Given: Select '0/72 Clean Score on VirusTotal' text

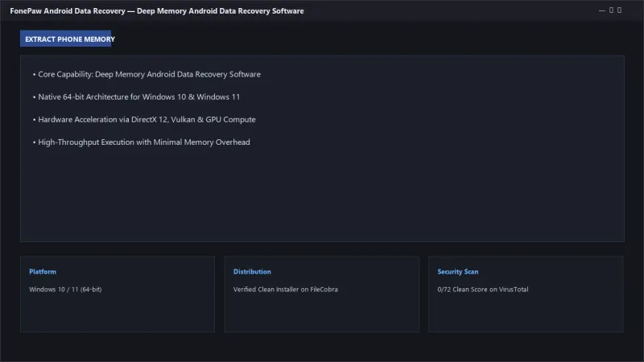Looking at the screenshot, I should coord(483,290).
